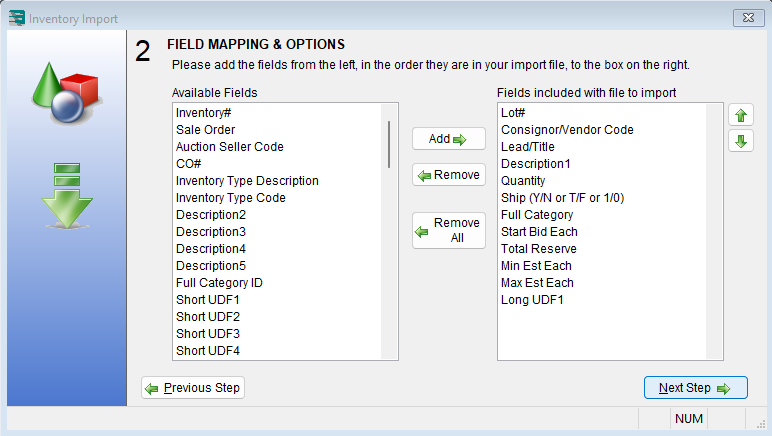Image resolution: width=772 pixels, height=436 pixels.
Task: Select Inventory Type Description field
Action: point(278,181)
